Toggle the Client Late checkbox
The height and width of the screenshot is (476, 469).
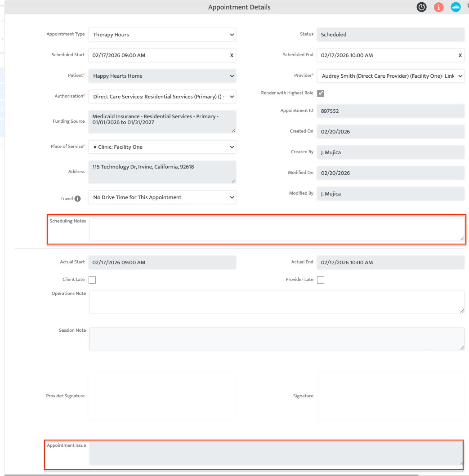click(92, 280)
